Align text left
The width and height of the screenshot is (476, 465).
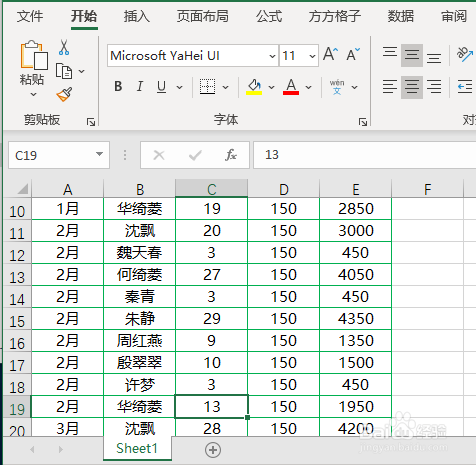(x=390, y=87)
